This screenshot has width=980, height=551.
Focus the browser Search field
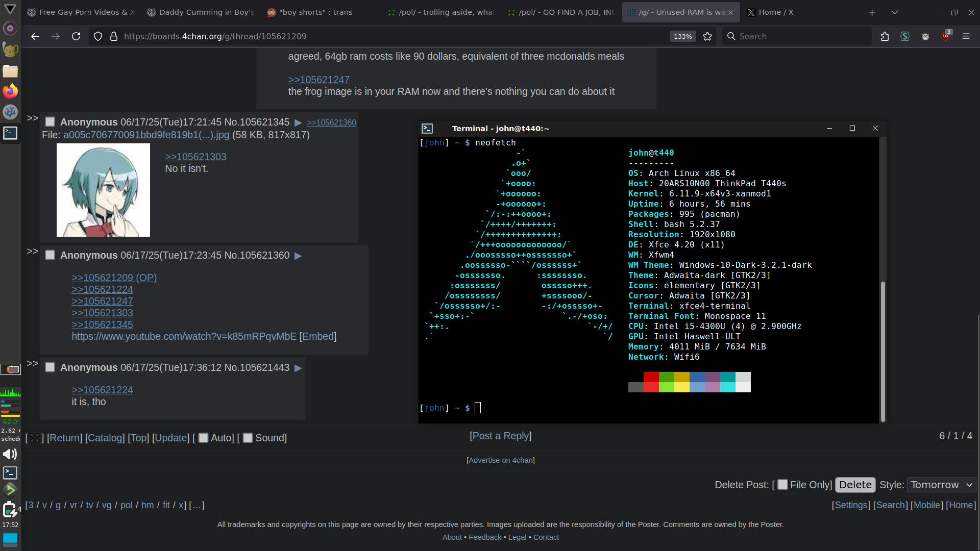[796, 36]
